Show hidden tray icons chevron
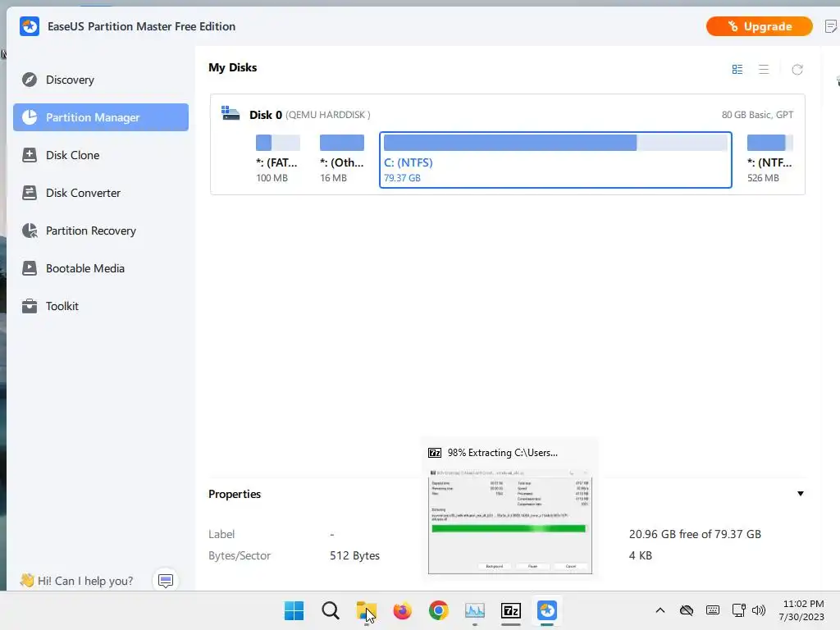The height and width of the screenshot is (630, 840). pos(660,610)
